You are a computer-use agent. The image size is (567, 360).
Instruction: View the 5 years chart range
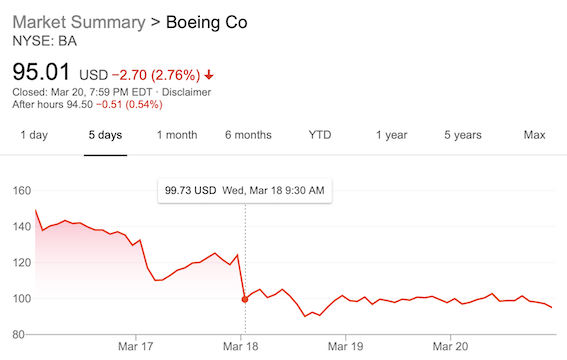point(463,135)
